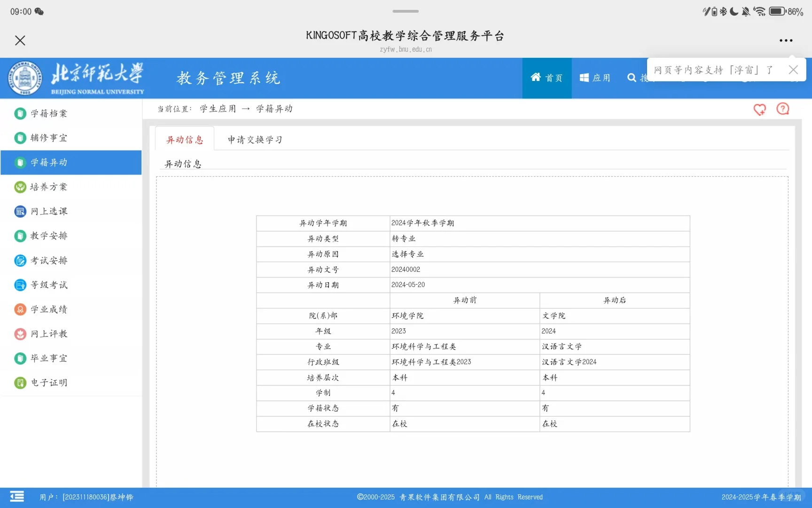Screen dimensions: 812x508
Task: Click the 学业成绩 person icon
Action: tap(20, 309)
